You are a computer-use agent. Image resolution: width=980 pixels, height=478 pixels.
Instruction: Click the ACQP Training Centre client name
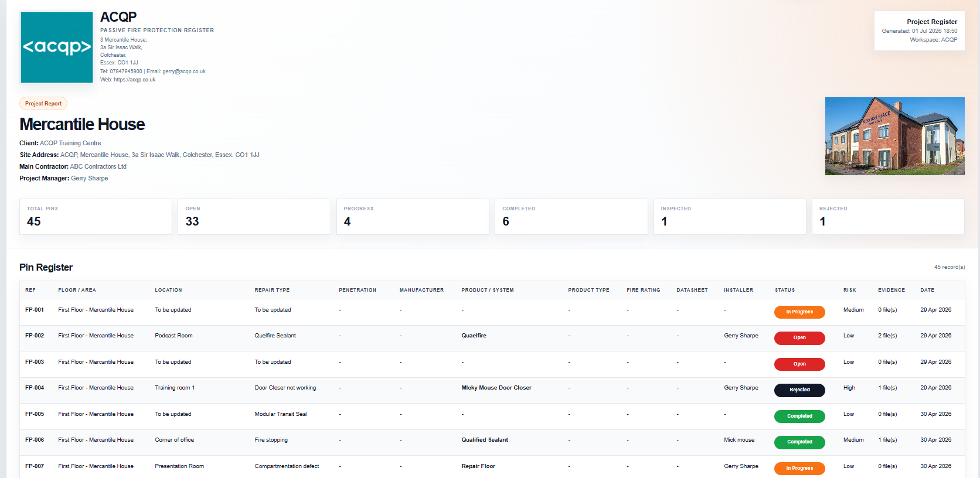point(70,143)
